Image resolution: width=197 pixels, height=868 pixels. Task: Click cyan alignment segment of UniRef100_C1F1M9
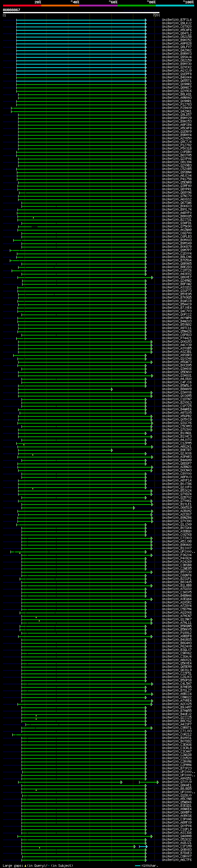point(143,846)
